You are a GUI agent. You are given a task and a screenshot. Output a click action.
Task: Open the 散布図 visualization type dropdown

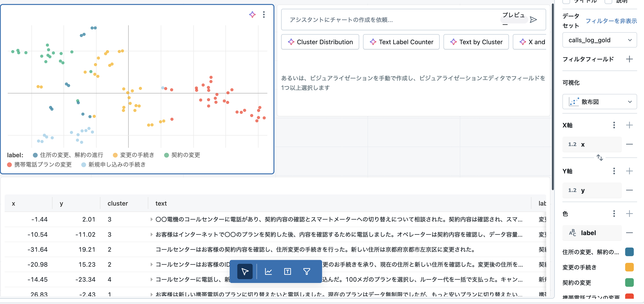tap(599, 102)
